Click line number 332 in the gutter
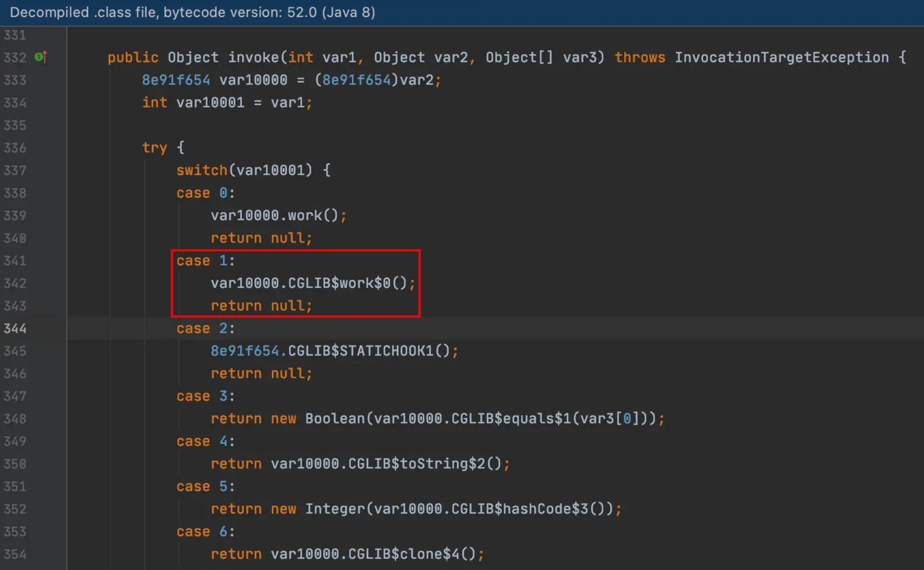This screenshot has width=924, height=570. [x=15, y=58]
